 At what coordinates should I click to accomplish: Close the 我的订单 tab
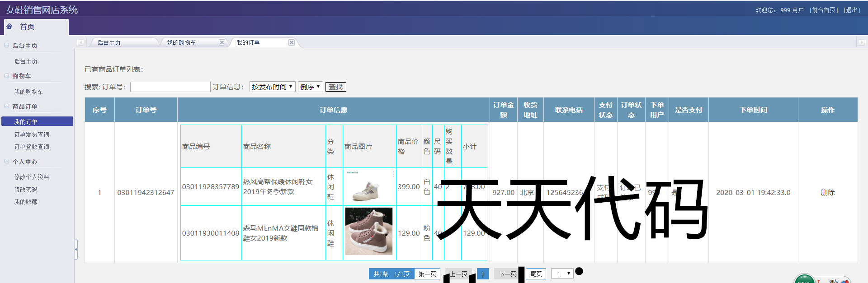(x=292, y=42)
